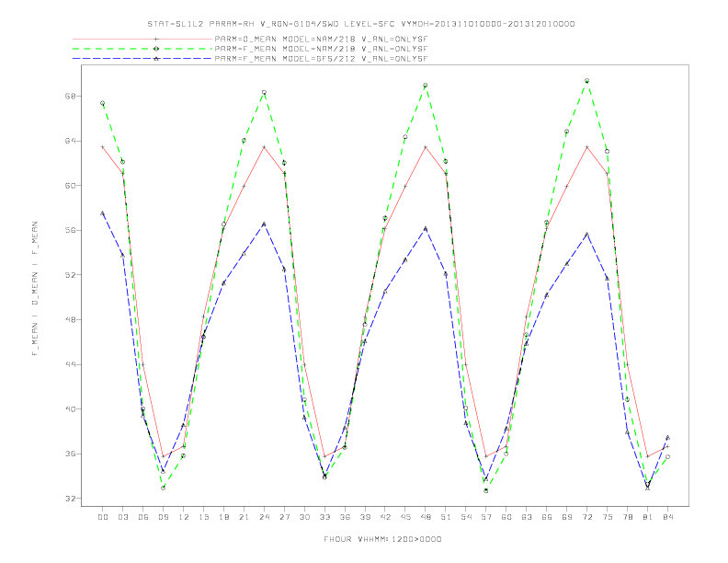Click the y-axis tick label 40

pyautogui.click(x=70, y=409)
